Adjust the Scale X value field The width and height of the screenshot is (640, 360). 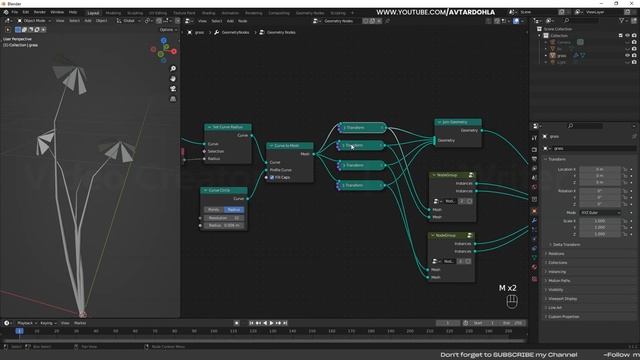coord(600,221)
